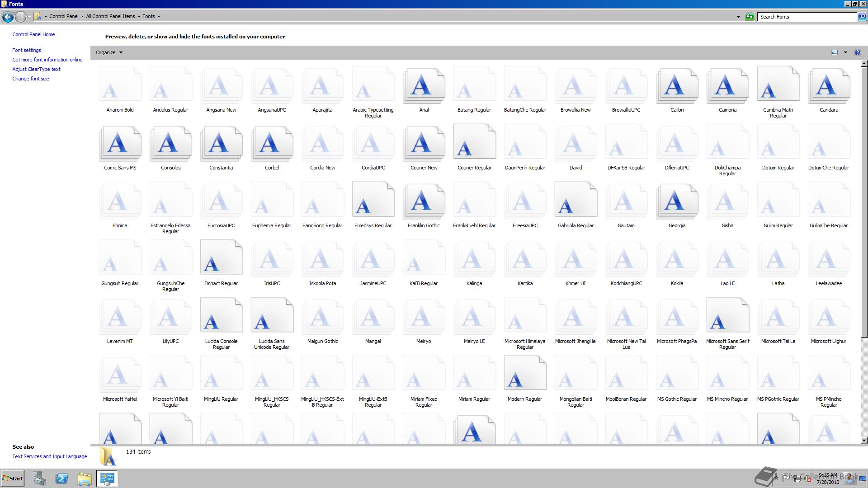
Task: Select the Arial font icon
Action: click(424, 86)
